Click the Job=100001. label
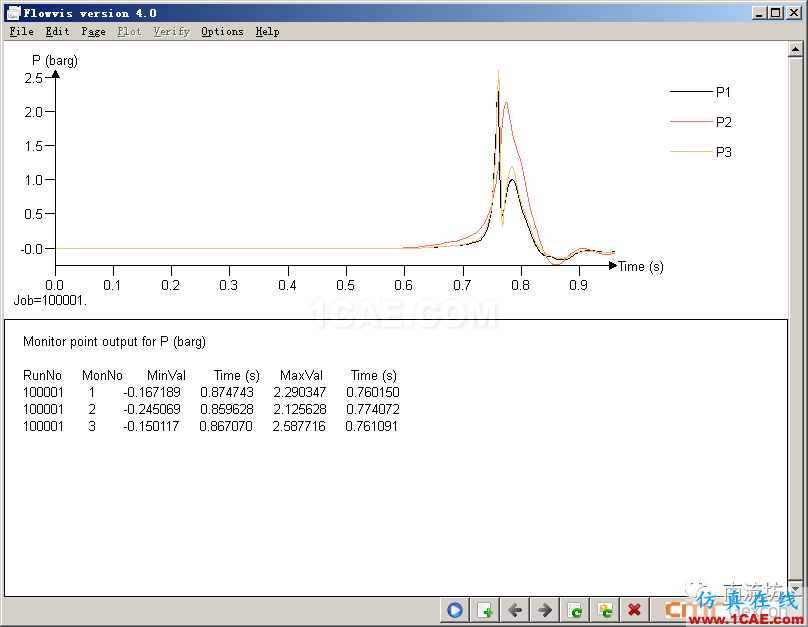 [x=50, y=300]
